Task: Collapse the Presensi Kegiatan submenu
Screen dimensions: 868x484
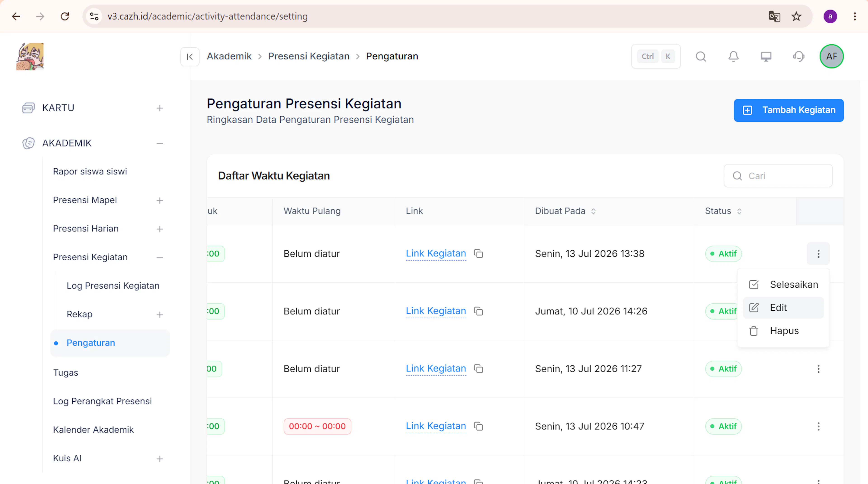Action: coord(160,258)
